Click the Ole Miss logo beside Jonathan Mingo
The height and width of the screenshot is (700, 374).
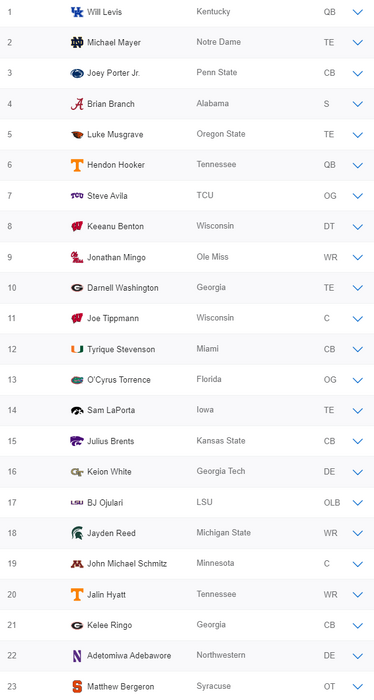click(x=77, y=257)
